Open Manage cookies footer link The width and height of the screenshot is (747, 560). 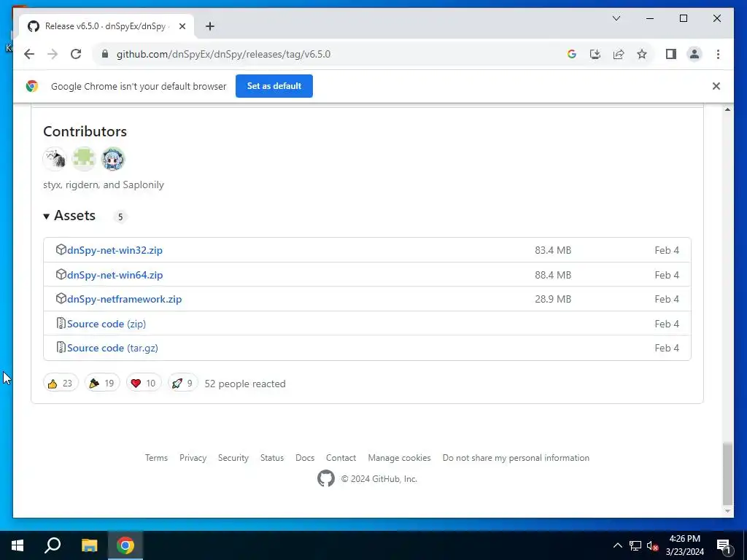(399, 458)
